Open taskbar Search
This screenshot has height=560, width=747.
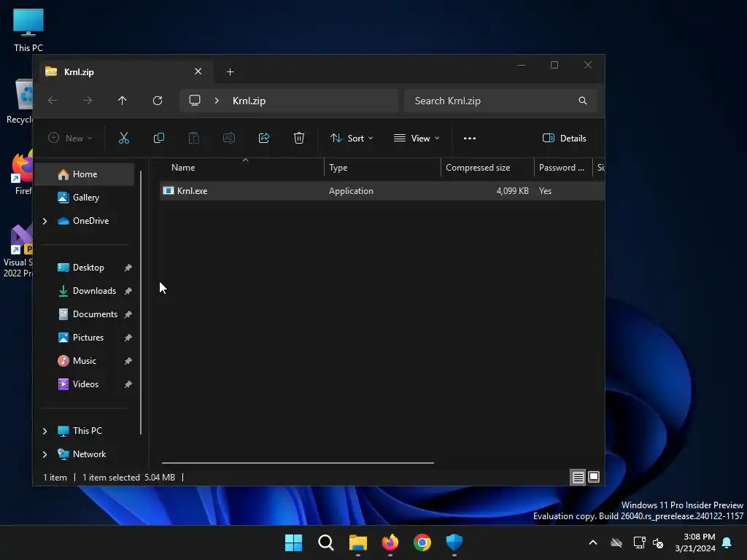click(x=326, y=542)
